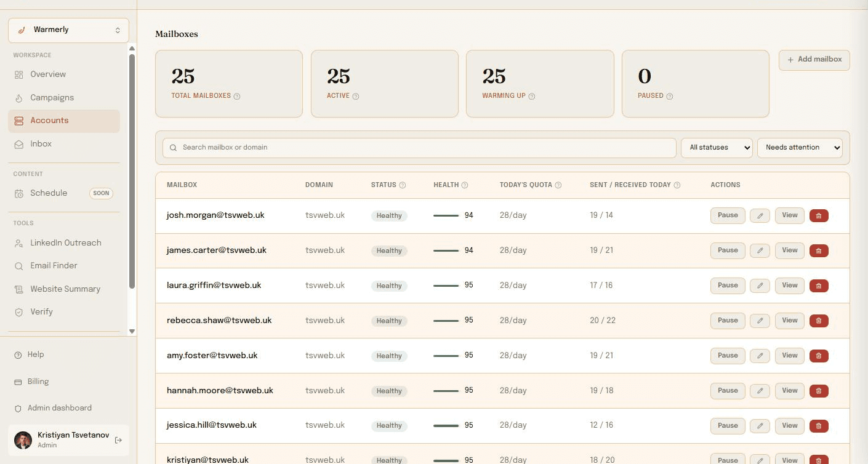Open the Warmerly workspace switcher
The width and height of the screenshot is (868, 464).
coord(68,30)
